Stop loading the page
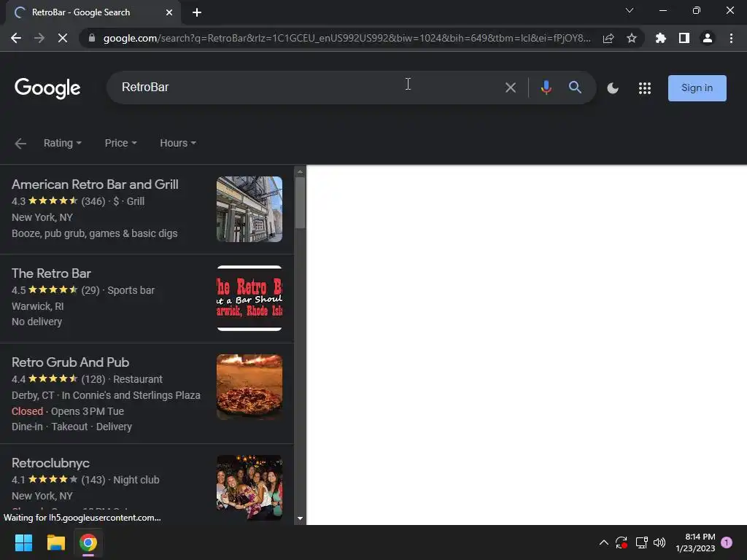The image size is (747, 560). pyautogui.click(x=63, y=38)
